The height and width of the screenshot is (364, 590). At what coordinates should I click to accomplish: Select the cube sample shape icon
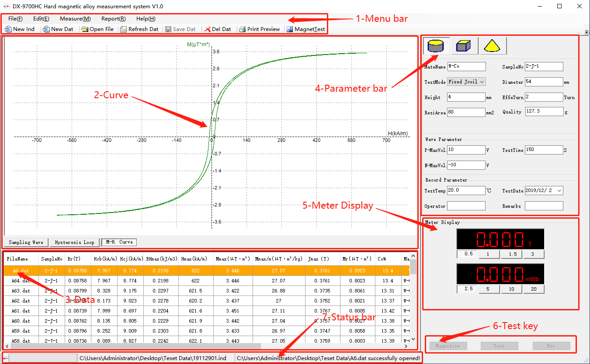coord(465,45)
